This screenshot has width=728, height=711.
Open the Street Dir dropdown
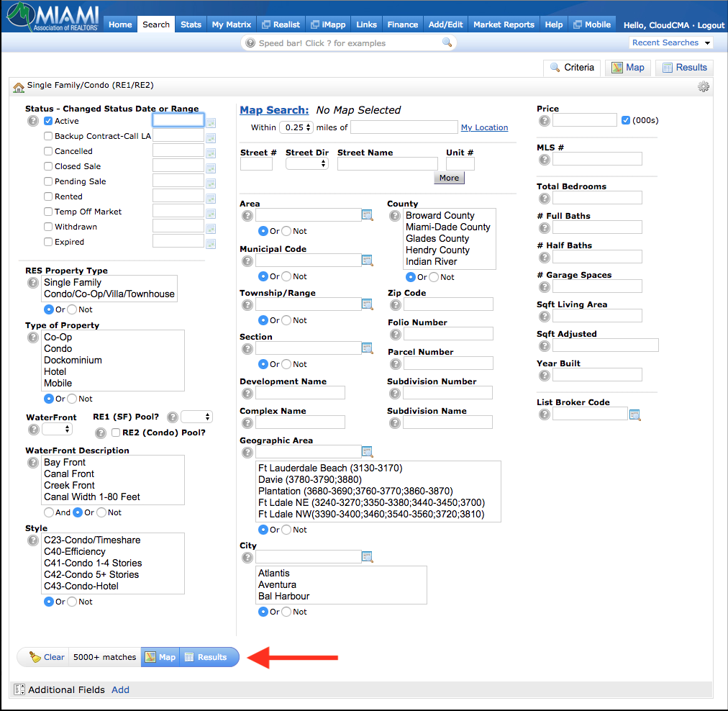click(306, 164)
